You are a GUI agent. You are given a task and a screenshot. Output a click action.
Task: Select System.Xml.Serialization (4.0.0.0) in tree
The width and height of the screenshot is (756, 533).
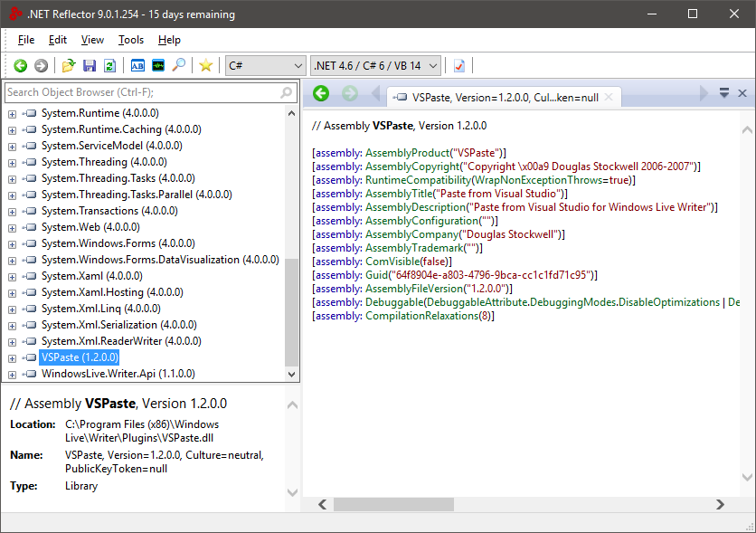click(x=119, y=325)
